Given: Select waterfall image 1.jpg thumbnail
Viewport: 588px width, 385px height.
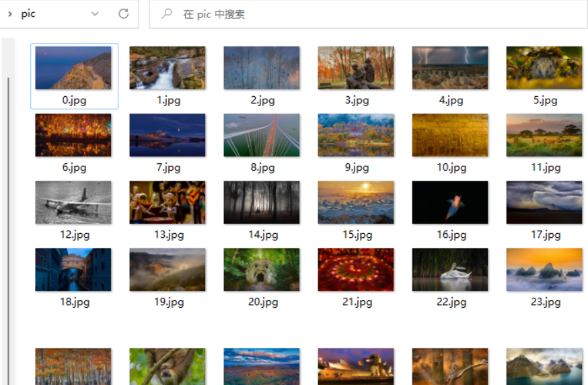Looking at the screenshot, I should click(168, 68).
